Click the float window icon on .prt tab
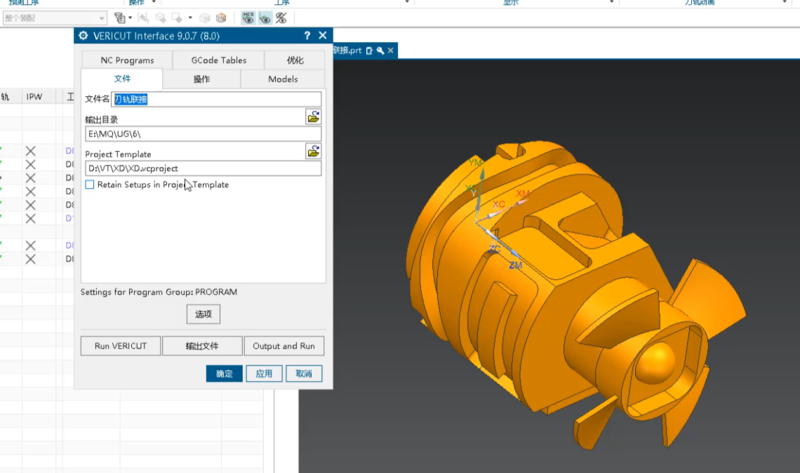800x473 pixels. pyautogui.click(x=369, y=51)
